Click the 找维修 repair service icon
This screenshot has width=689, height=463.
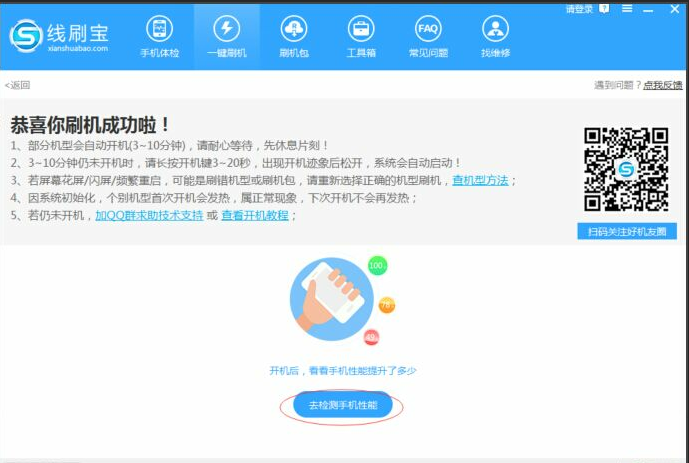pos(494,36)
